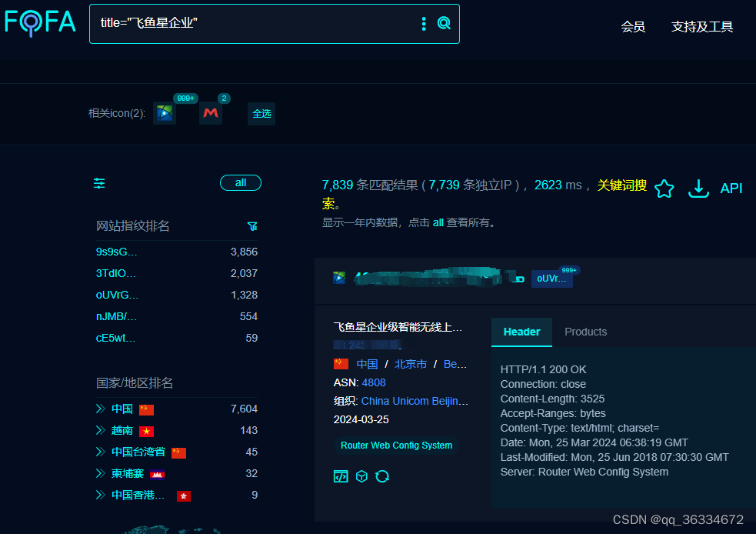Screen dimensions: 756x534
Task: Click the 飞鱼星企业级智能无线上... result title
Action: pos(398,327)
